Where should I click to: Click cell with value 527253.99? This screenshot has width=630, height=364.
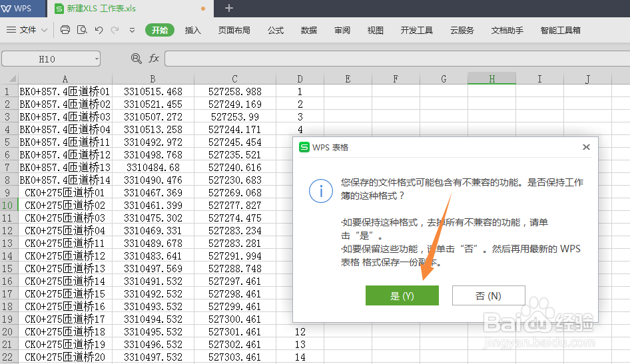tap(234, 116)
